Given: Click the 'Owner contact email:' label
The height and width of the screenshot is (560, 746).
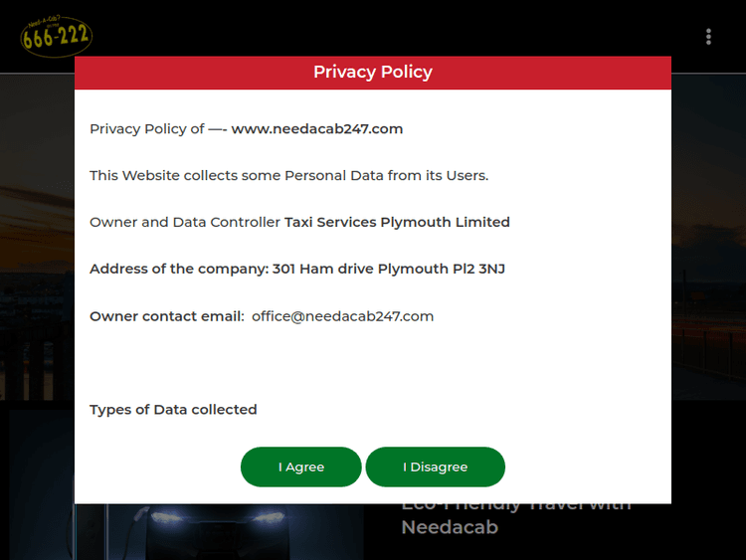Looking at the screenshot, I should tap(166, 316).
